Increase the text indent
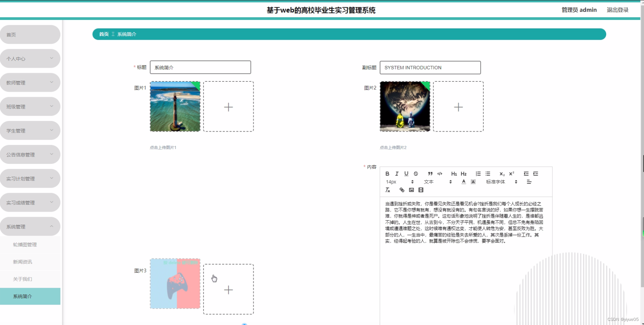Image resolution: width=644 pixels, height=325 pixels. pos(536,173)
